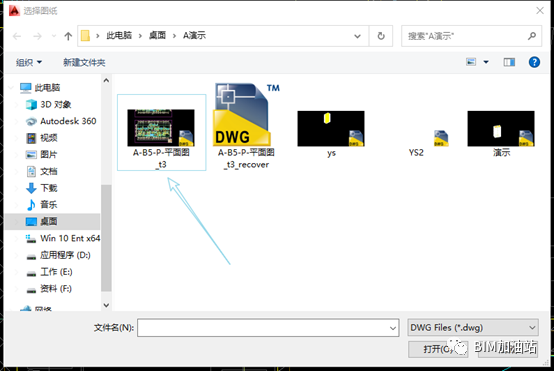Viewport: 554px width, 371px height.
Task: Click the A演示 breadcrumb segment
Action: 194,35
